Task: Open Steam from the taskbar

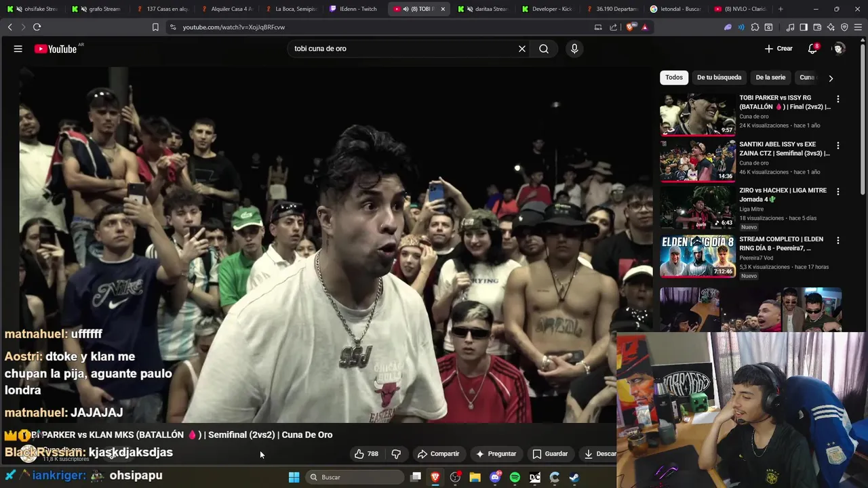Action: (574, 477)
